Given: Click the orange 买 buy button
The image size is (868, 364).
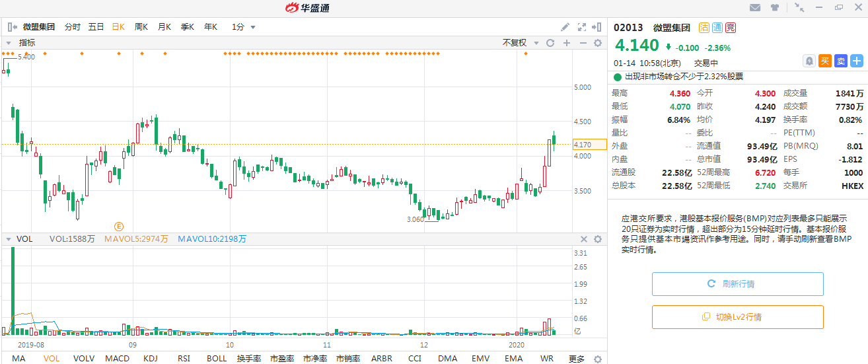Looking at the screenshot, I should click(825, 61).
